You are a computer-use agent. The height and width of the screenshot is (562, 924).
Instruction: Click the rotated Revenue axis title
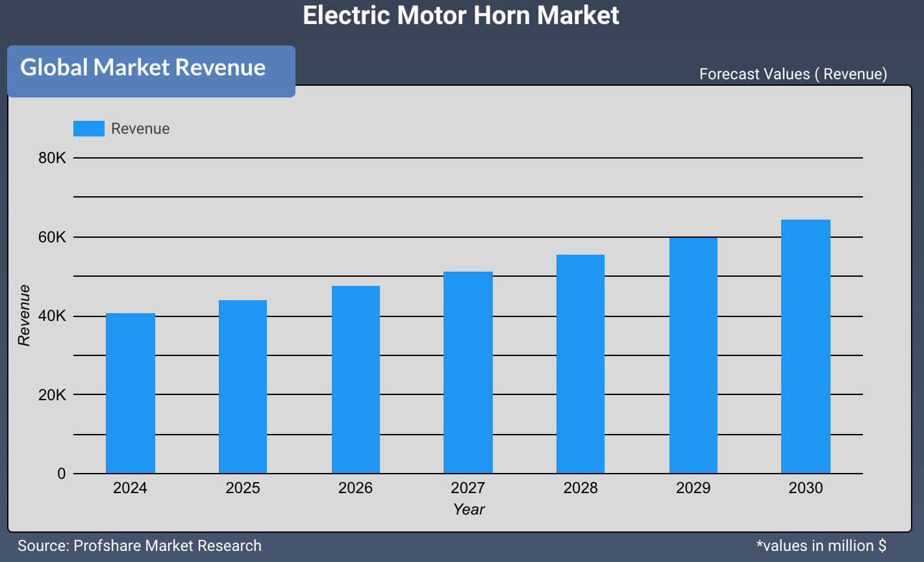tap(24, 315)
